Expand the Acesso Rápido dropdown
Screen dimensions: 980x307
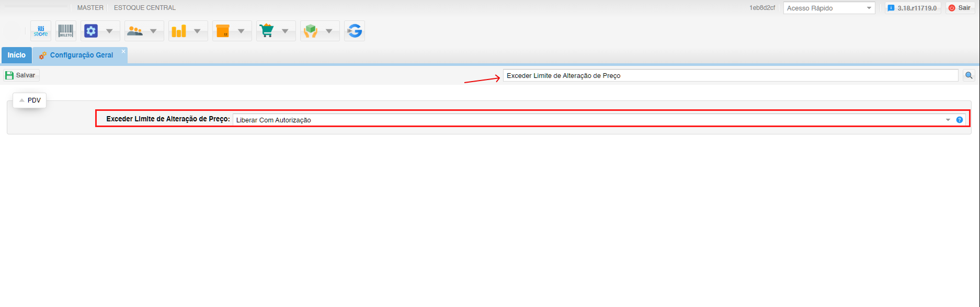tap(869, 8)
